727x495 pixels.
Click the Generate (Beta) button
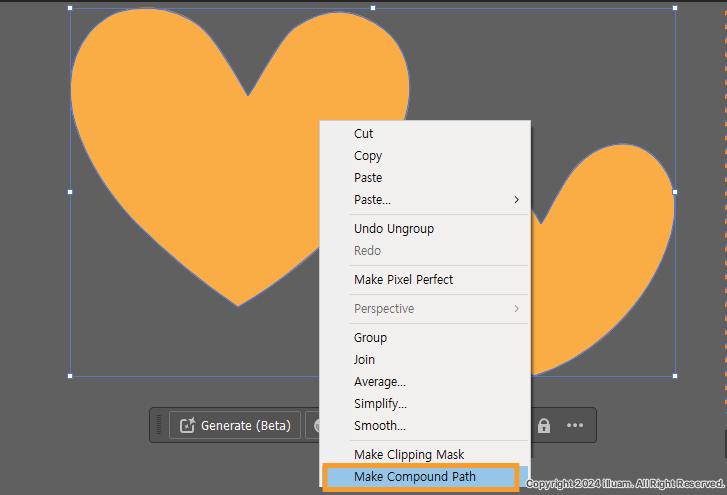click(x=235, y=425)
